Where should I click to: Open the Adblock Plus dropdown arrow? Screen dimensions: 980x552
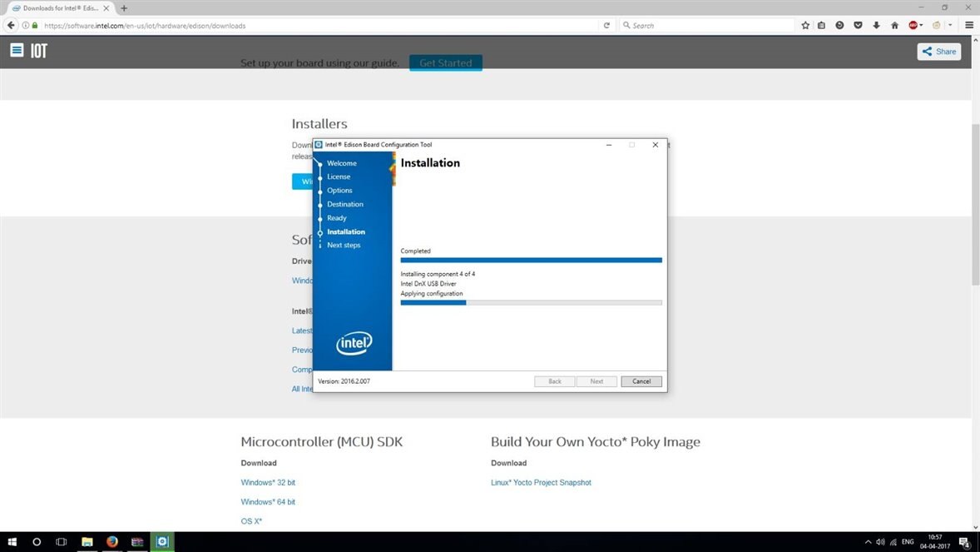921,26
